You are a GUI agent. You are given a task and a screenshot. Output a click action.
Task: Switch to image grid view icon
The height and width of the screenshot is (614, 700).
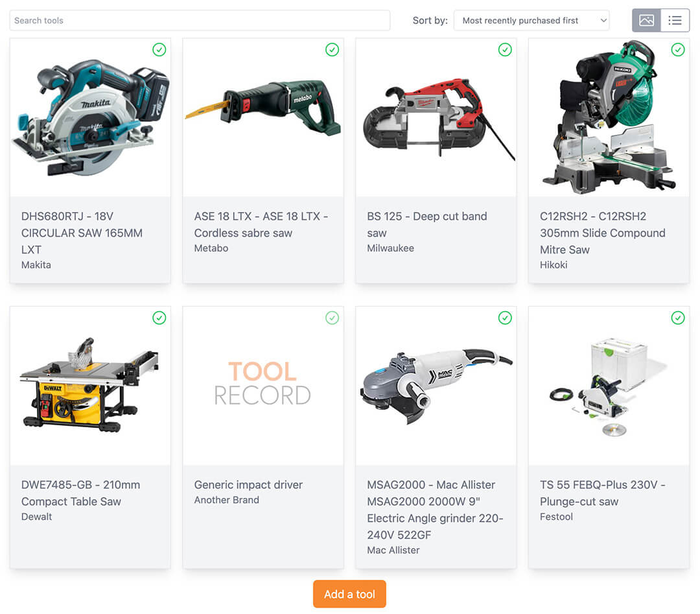[x=646, y=20]
